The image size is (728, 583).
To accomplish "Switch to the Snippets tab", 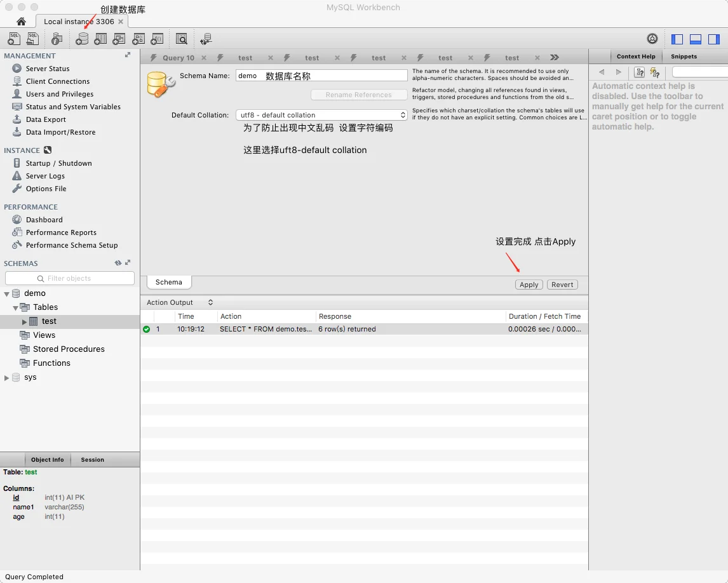I will click(684, 56).
